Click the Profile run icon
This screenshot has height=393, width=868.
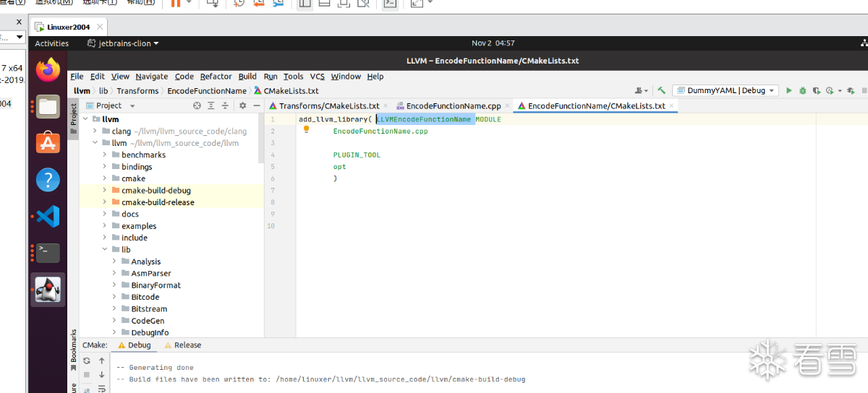[x=831, y=90]
